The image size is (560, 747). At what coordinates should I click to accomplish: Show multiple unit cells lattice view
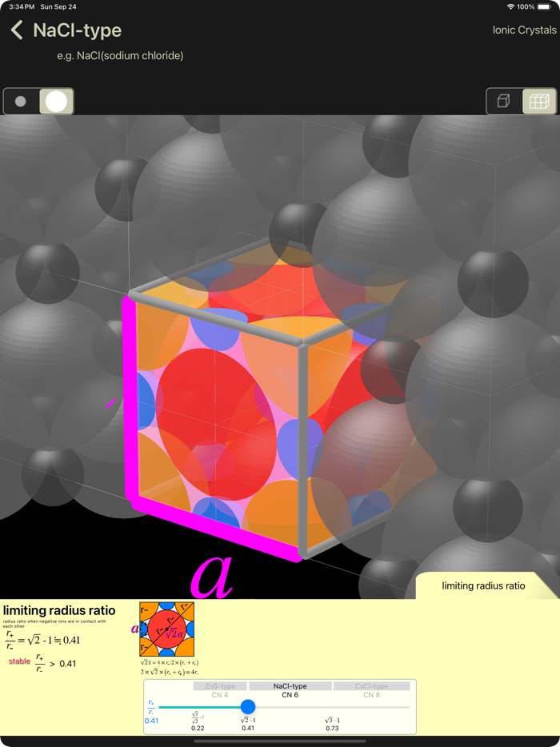pyautogui.click(x=539, y=101)
